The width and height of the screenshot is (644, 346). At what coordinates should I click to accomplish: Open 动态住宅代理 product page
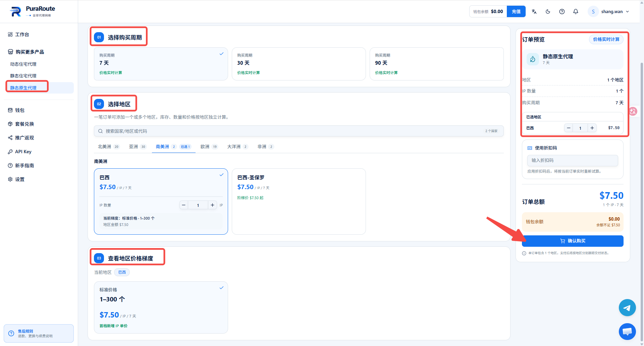[23, 64]
